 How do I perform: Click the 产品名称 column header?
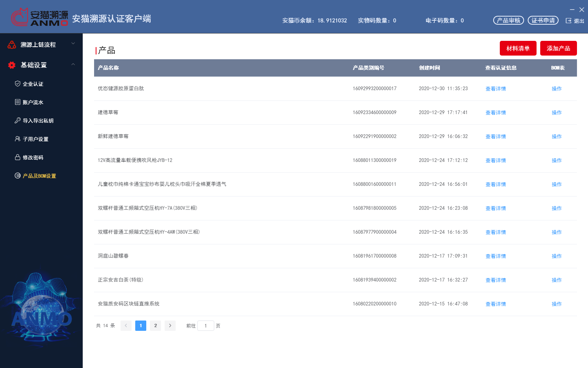(x=108, y=68)
